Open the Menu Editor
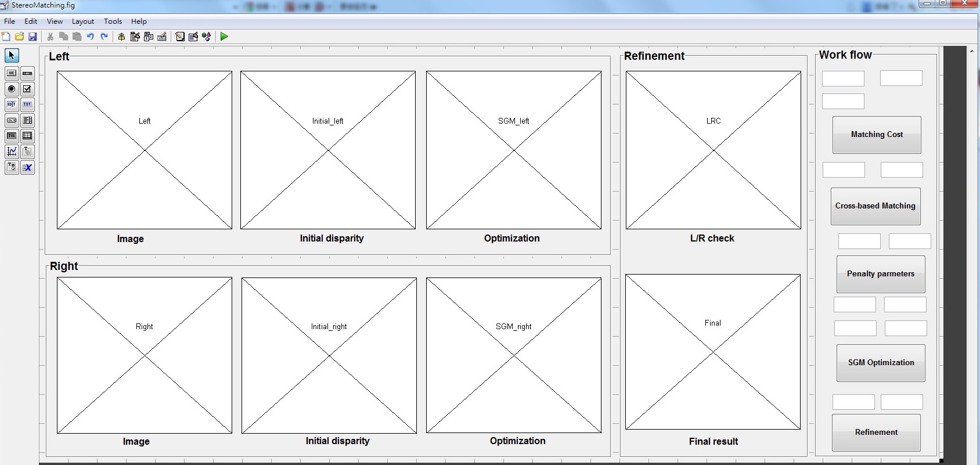 point(135,37)
